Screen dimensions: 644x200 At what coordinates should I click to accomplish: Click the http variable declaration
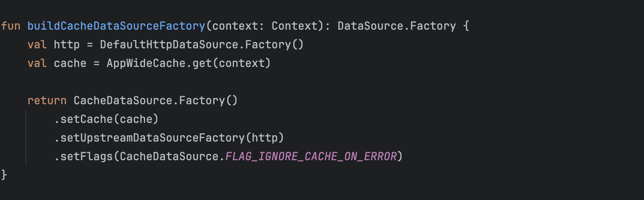pos(67,44)
